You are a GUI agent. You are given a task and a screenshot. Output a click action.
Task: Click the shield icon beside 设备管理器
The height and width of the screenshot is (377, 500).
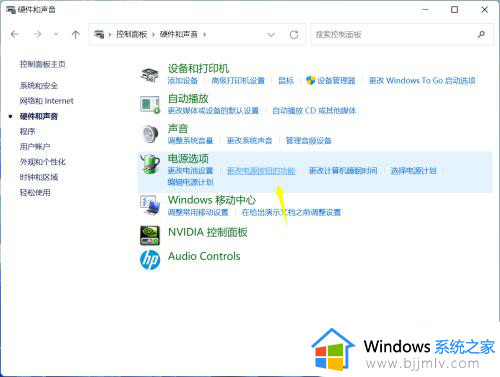click(x=310, y=80)
